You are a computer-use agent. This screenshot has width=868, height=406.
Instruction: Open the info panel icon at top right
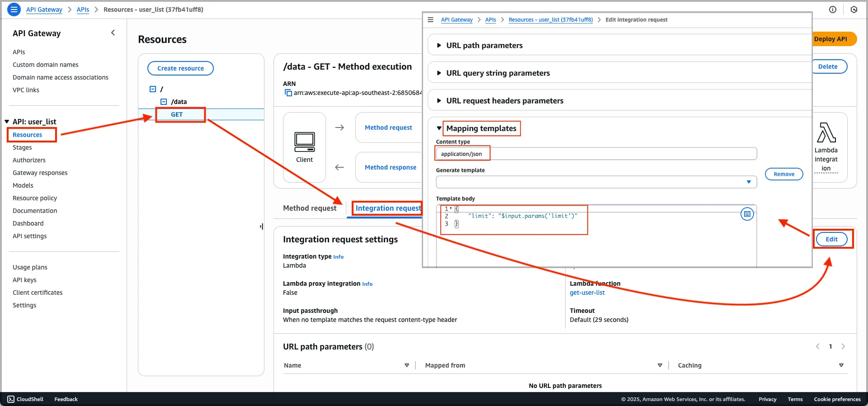pos(832,9)
